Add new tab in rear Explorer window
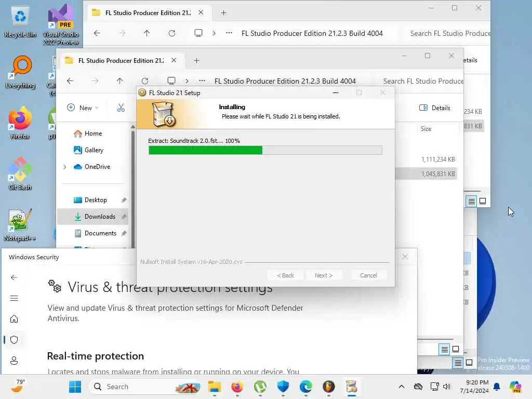The height and width of the screenshot is (399, 532). [x=223, y=12]
